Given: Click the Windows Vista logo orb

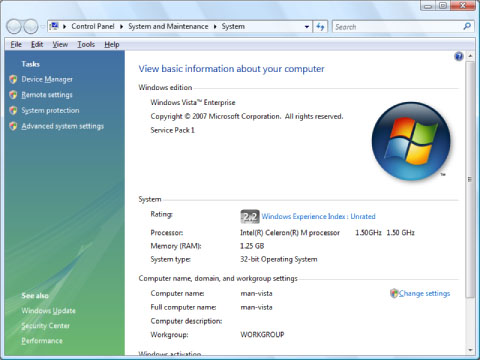Looking at the screenshot, I should (411, 141).
